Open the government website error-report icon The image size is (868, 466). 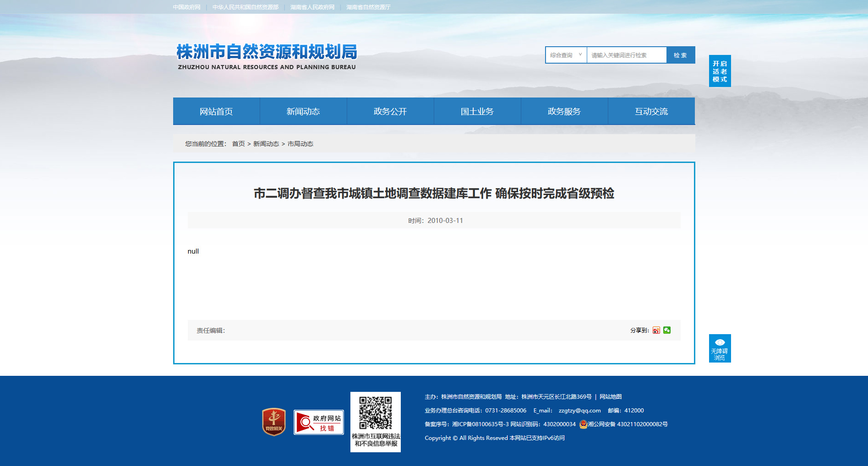point(319,422)
